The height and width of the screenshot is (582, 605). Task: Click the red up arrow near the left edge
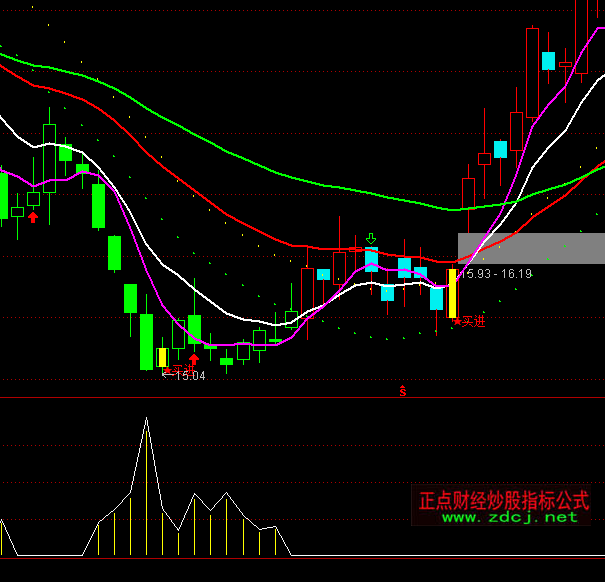(x=33, y=216)
